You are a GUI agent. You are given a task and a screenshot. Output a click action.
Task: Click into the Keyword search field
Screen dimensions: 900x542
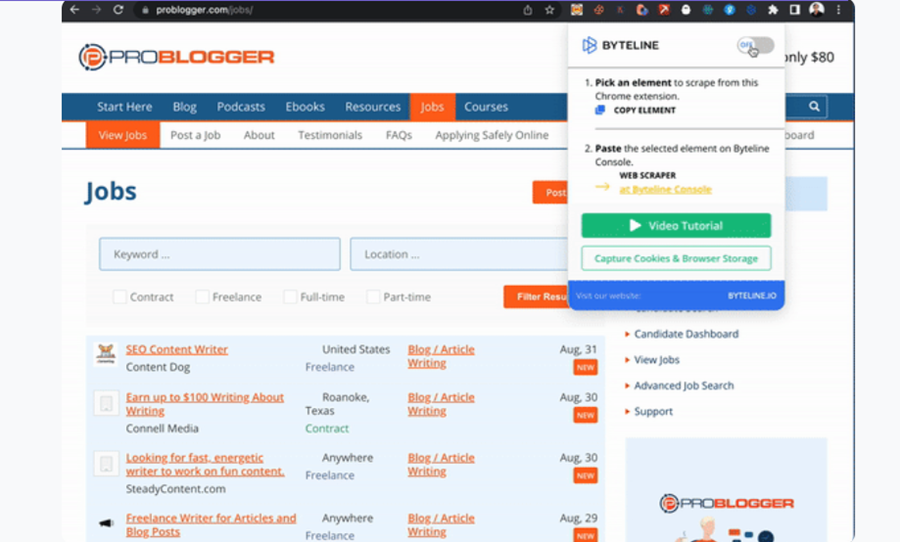coord(220,254)
